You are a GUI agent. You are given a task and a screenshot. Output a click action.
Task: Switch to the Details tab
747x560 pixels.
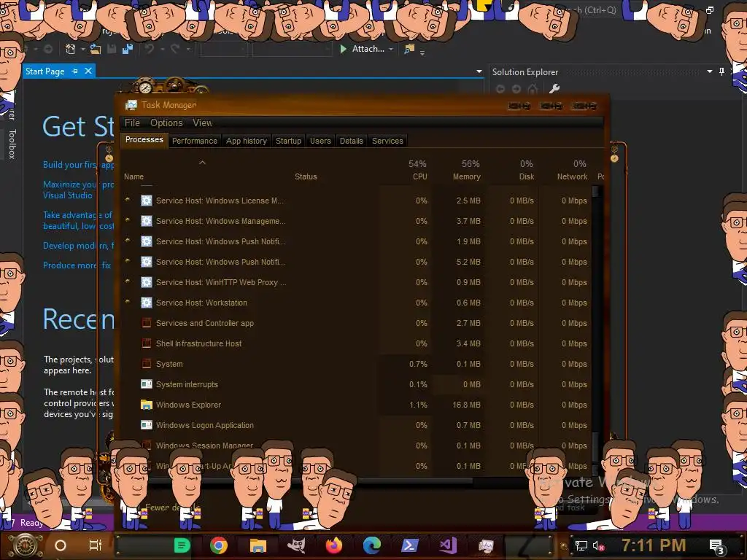pyautogui.click(x=351, y=141)
